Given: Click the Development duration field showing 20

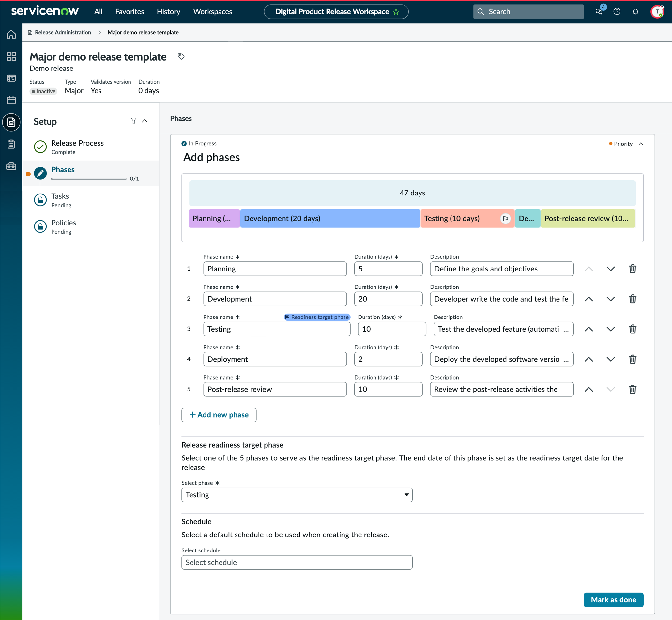Looking at the screenshot, I should 388,299.
